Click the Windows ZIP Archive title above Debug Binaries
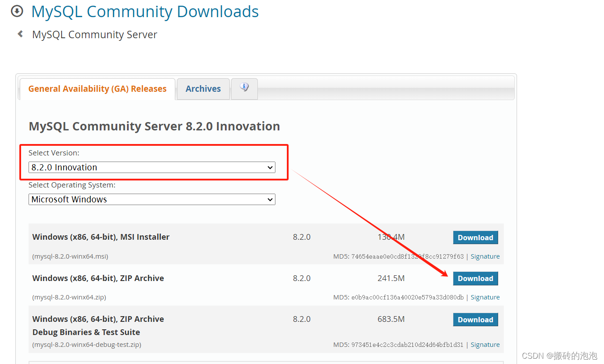604x364 pixels. [x=98, y=319]
